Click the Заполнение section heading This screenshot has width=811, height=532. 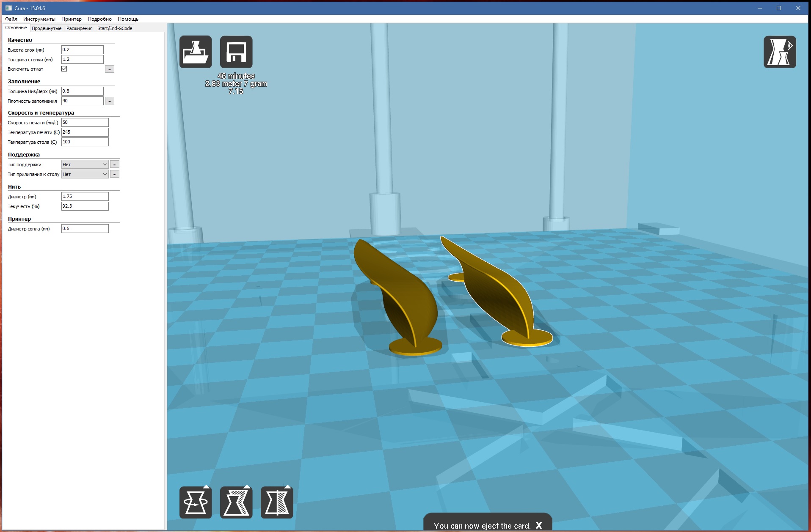24,81
